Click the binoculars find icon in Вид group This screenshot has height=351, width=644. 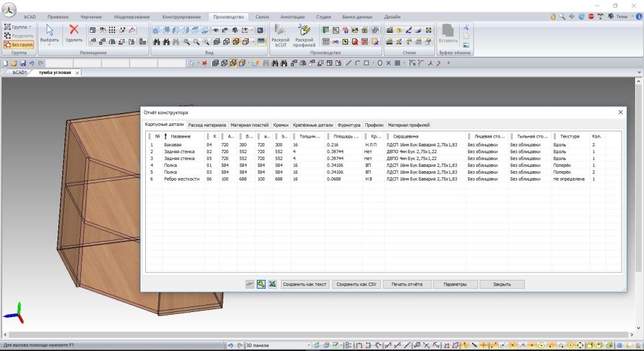tap(156, 42)
